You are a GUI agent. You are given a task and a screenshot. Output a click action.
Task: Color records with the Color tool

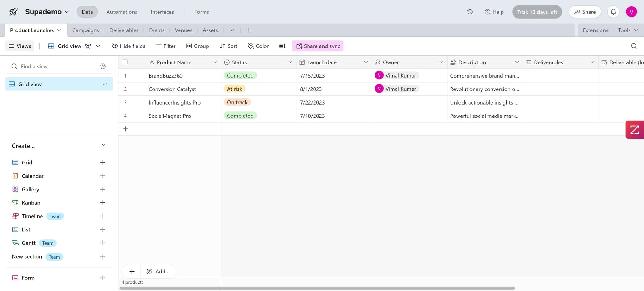tap(258, 46)
